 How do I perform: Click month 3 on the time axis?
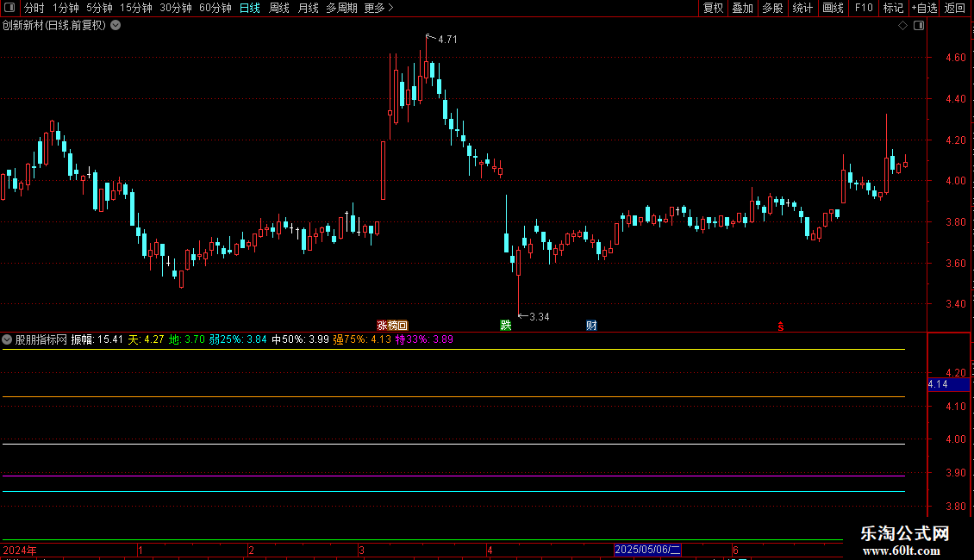pyautogui.click(x=361, y=551)
